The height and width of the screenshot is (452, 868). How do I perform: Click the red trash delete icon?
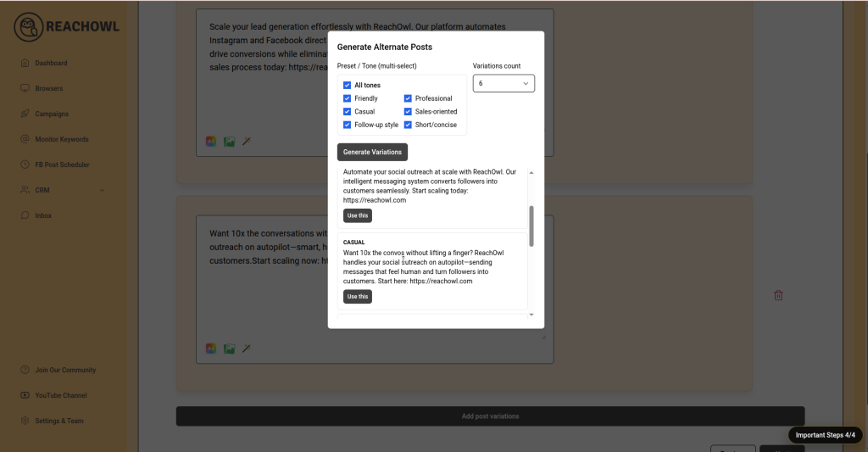778,295
